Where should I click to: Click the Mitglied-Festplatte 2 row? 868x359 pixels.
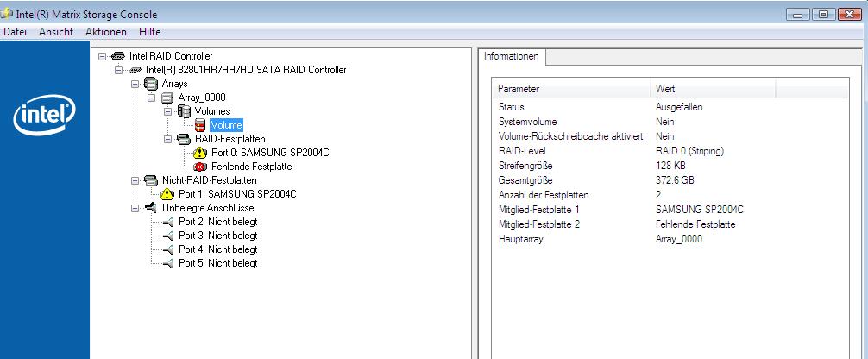(x=670, y=224)
